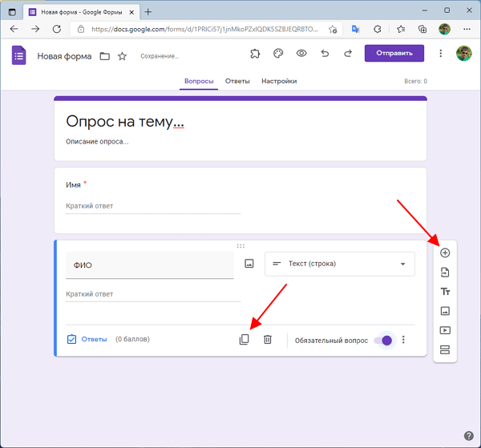Open browser profile avatar

pos(444,29)
